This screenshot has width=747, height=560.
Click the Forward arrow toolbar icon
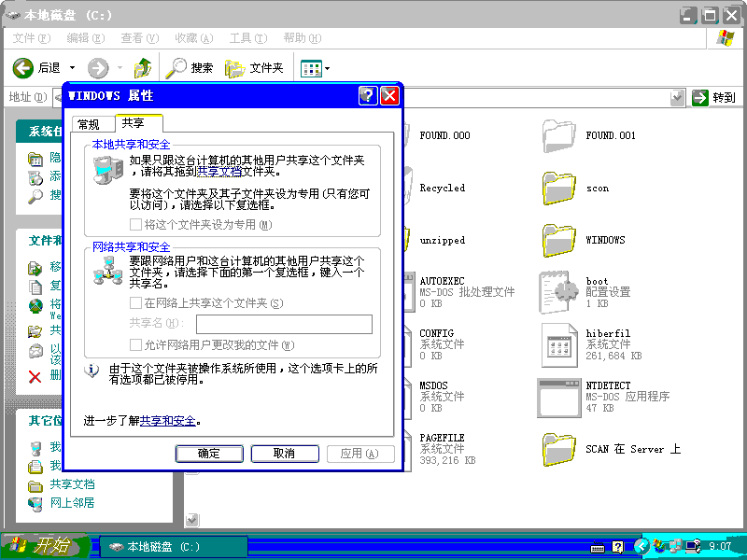click(98, 68)
